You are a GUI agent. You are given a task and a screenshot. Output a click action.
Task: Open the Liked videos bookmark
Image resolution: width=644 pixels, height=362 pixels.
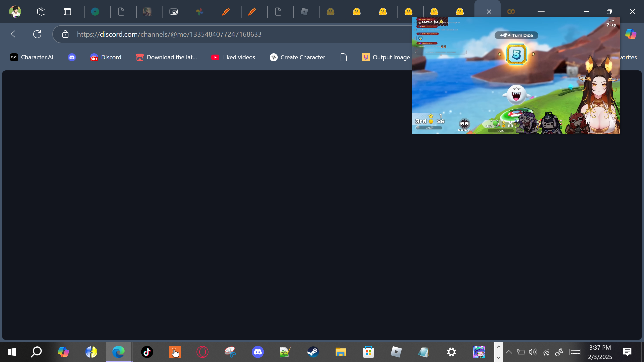pyautogui.click(x=233, y=57)
